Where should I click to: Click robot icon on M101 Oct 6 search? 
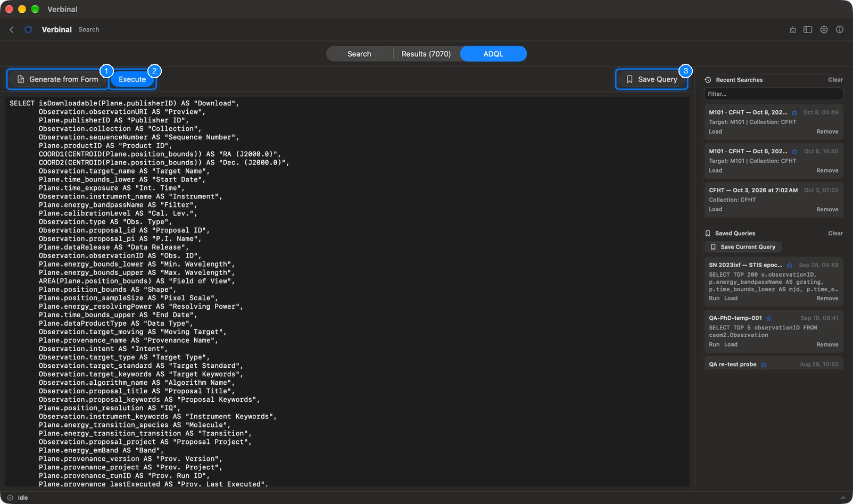(794, 151)
